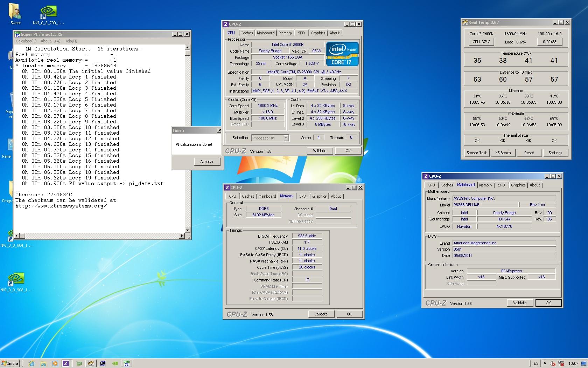Click Aceptar in the Finish dialog

click(207, 162)
